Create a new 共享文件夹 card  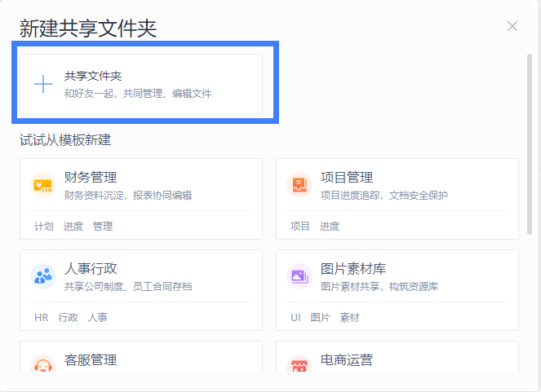141,84
